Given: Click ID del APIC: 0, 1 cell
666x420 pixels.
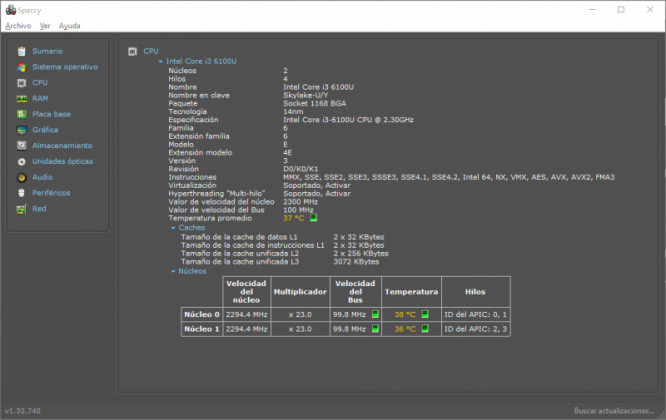Looking at the screenshot, I should point(475,315).
